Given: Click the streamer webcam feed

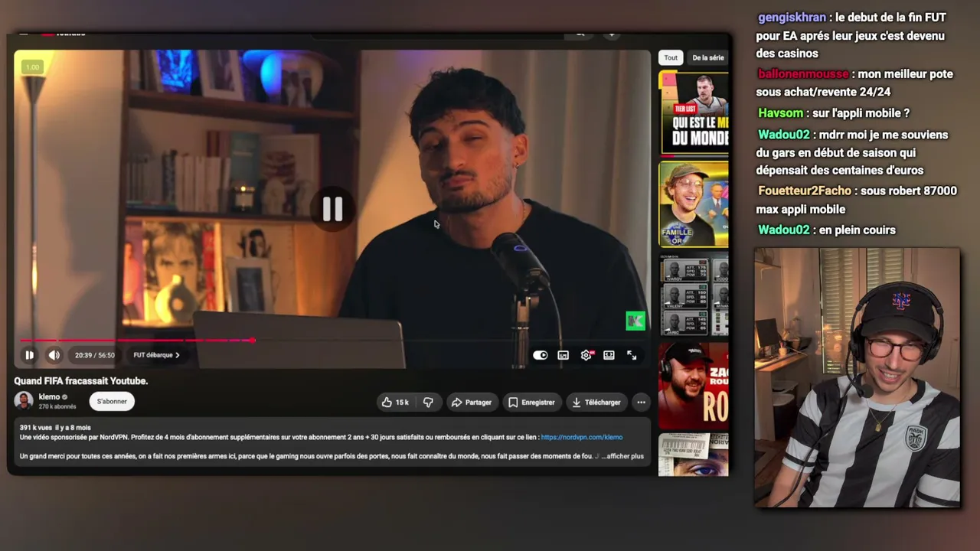Looking at the screenshot, I should click(x=857, y=377).
